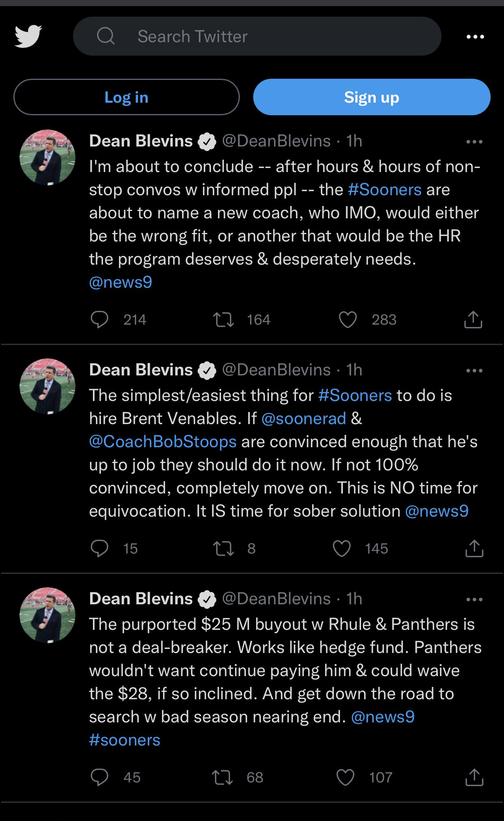Retweet the Brent Venables tweet with 8 retweets

point(223,548)
